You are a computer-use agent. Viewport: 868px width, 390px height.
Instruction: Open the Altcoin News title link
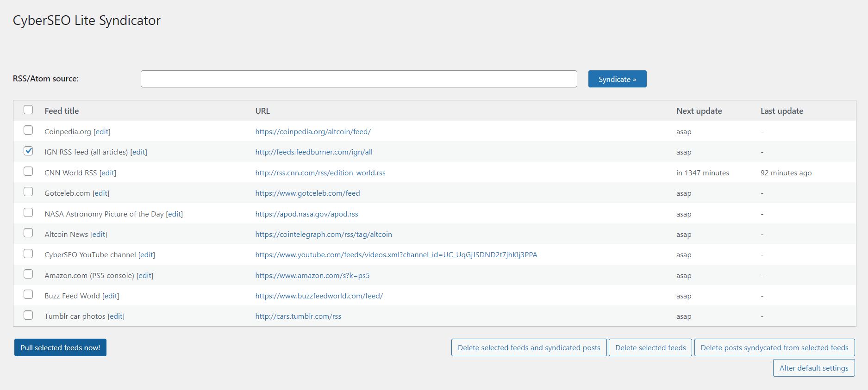pos(66,234)
